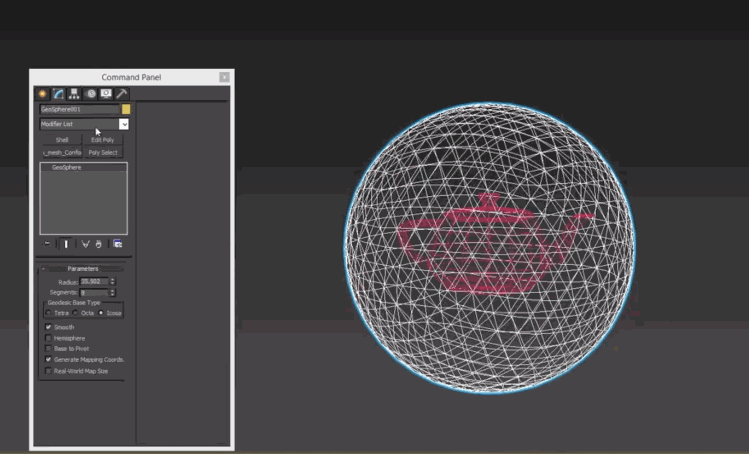749x454 pixels.
Task: Open the Display panel tab
Action: click(106, 94)
